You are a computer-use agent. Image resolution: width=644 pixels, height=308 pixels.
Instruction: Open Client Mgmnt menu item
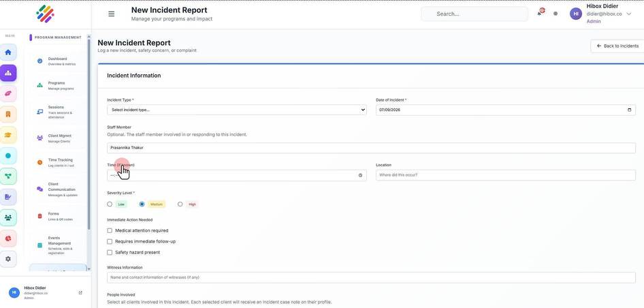(57, 138)
